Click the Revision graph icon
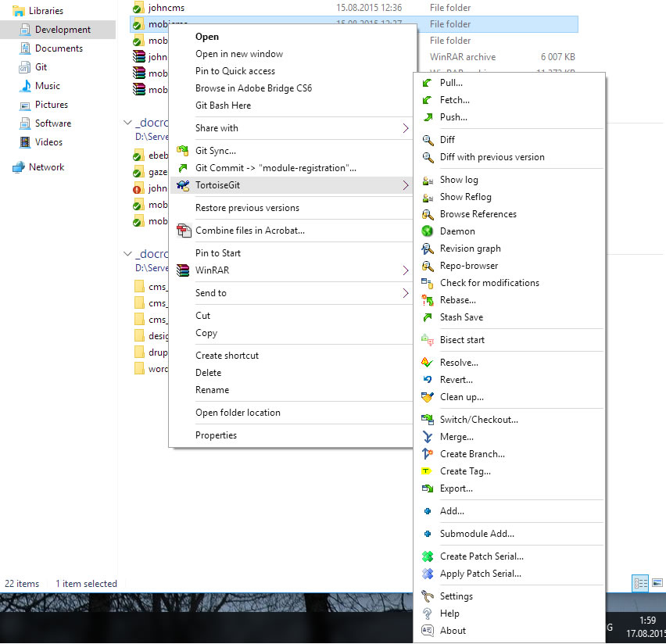 point(427,249)
